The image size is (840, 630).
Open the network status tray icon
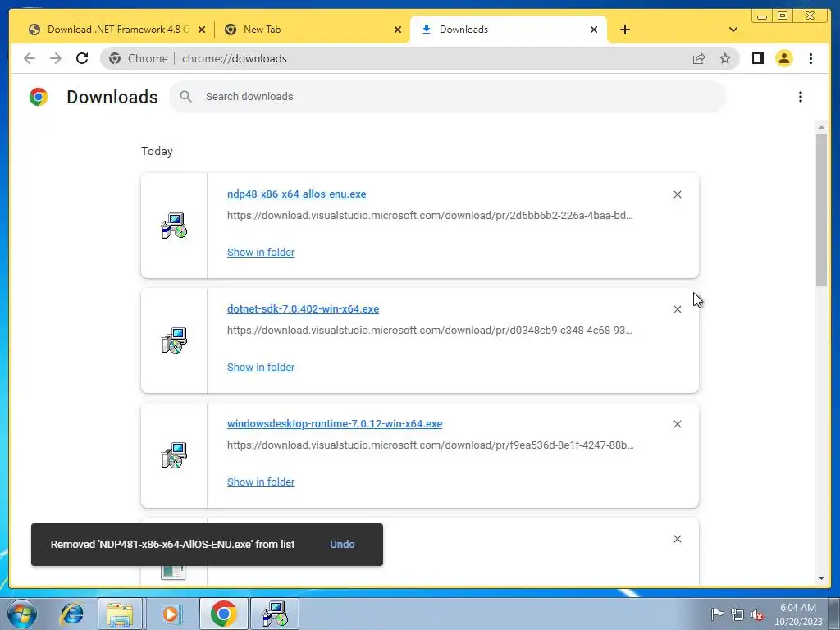coord(737,614)
